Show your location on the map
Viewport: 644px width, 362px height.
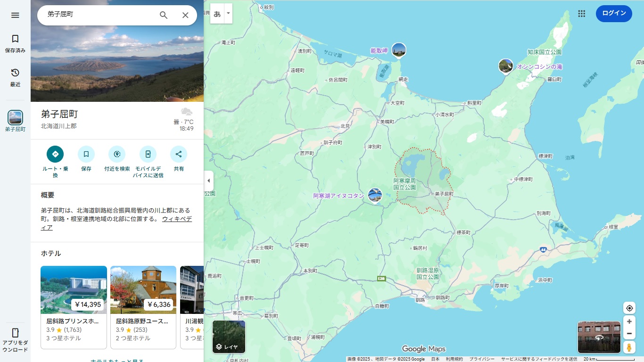(x=629, y=308)
